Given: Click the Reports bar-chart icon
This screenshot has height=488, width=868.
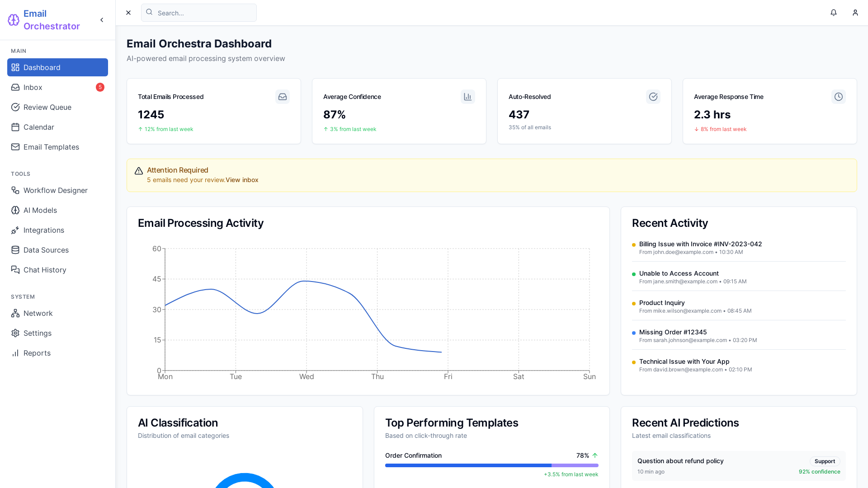Looking at the screenshot, I should [15, 353].
